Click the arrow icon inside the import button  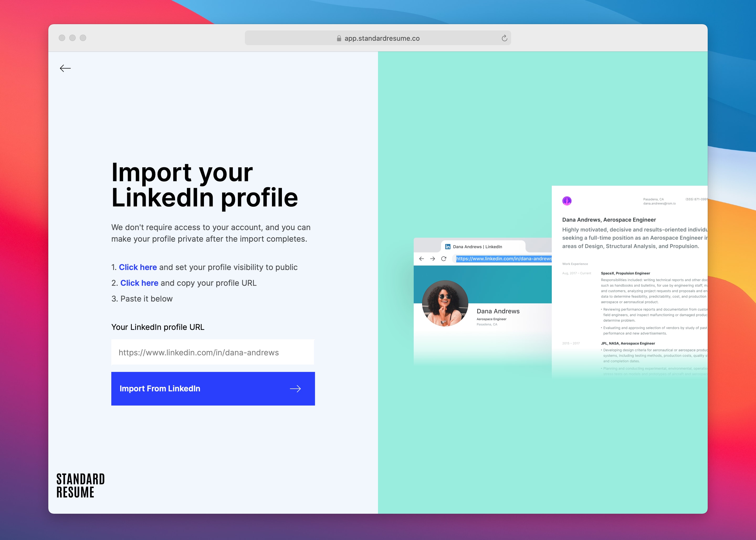point(295,389)
